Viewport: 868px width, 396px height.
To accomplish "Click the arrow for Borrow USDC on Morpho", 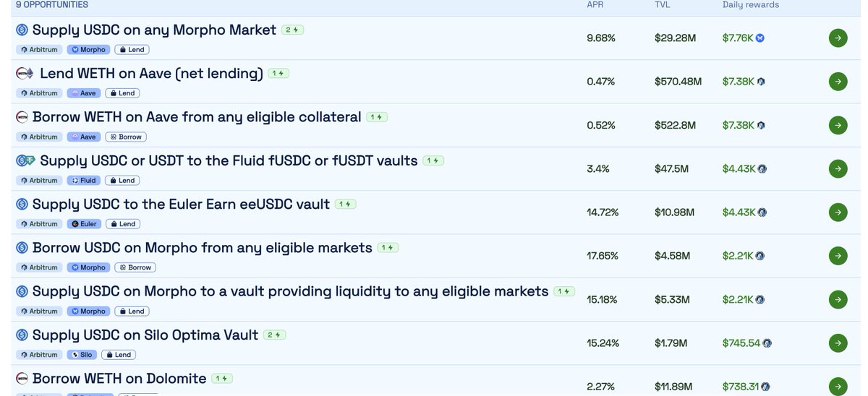I will coord(838,256).
